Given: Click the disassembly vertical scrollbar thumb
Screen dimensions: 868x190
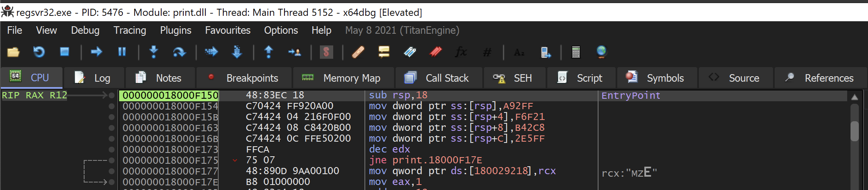Looking at the screenshot, I should (854, 131).
